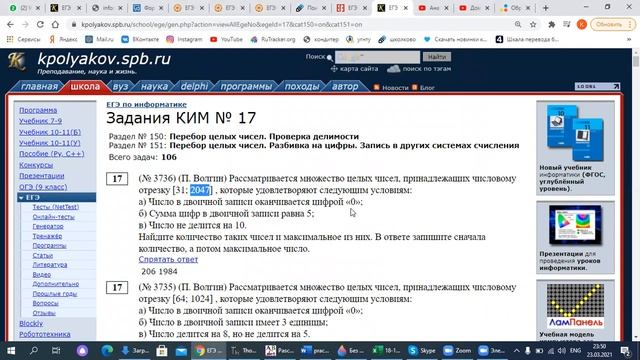The height and width of the screenshot is (360, 640).
Task: Open the Excel window from taskbar
Action: click(386, 351)
